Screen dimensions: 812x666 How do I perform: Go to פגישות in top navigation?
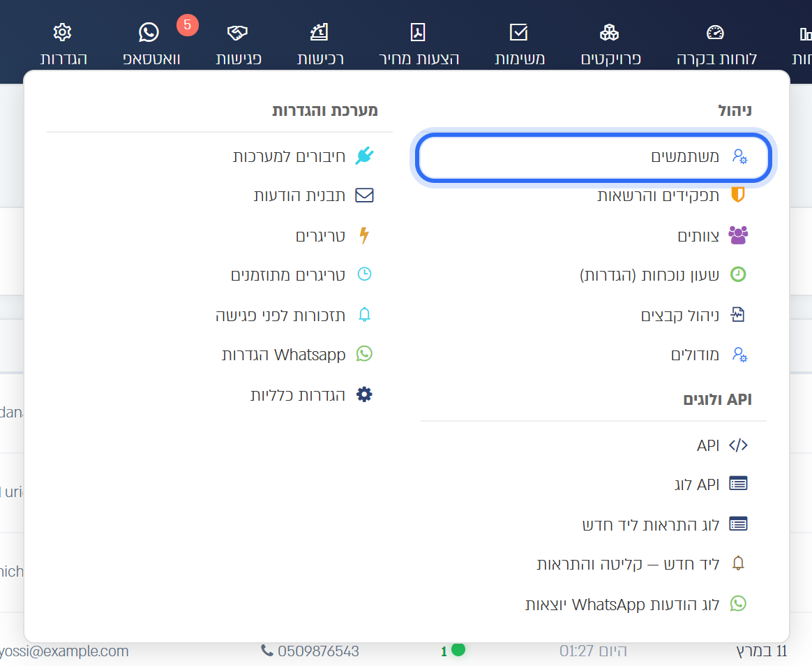click(x=238, y=59)
